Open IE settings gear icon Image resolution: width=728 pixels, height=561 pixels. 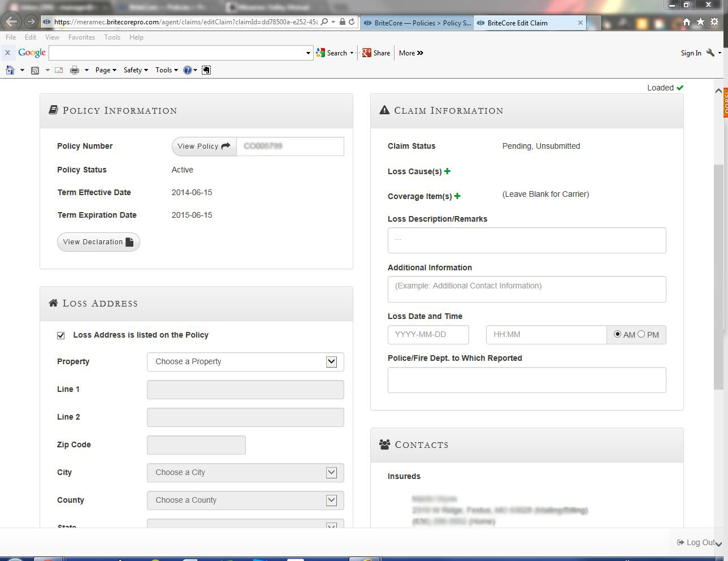[x=714, y=22]
